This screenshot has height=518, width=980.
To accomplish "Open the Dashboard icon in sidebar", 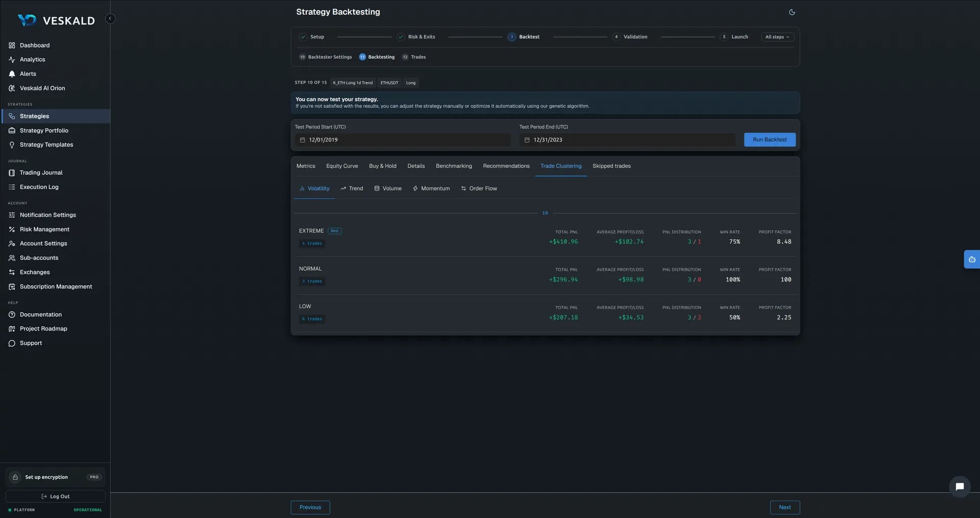I will (x=12, y=45).
